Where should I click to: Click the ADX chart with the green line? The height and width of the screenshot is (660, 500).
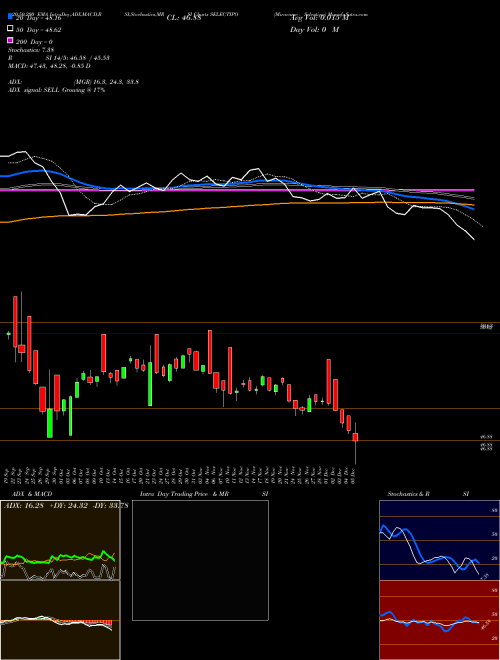[60, 540]
